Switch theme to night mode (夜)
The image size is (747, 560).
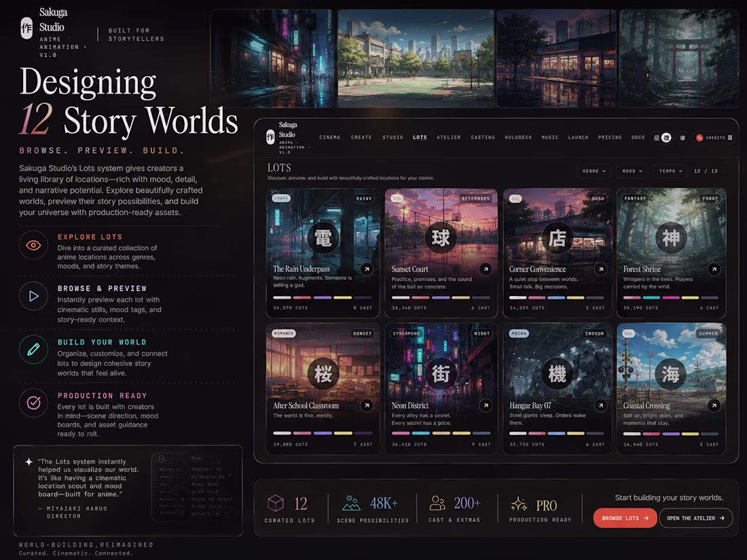666,138
